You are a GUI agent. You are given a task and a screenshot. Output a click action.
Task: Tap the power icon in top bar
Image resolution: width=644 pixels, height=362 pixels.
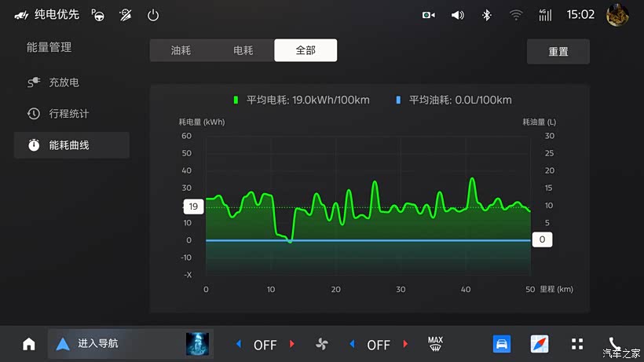pos(153,15)
